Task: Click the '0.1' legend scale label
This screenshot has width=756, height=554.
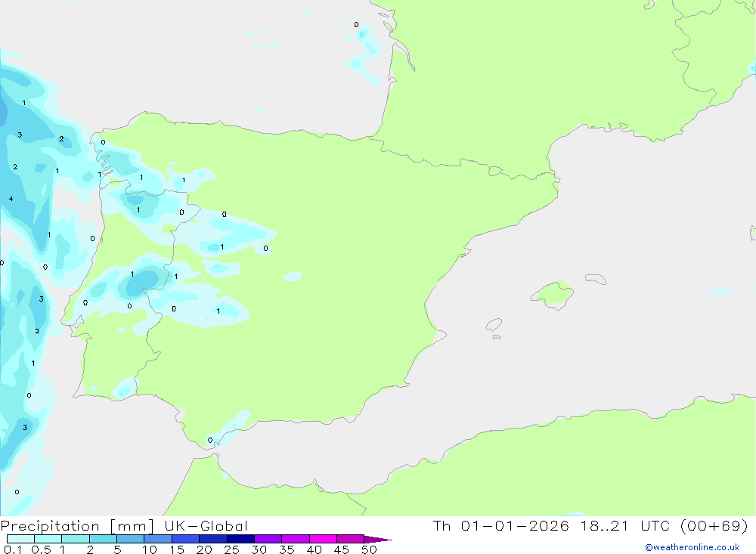Action: coord(13,549)
